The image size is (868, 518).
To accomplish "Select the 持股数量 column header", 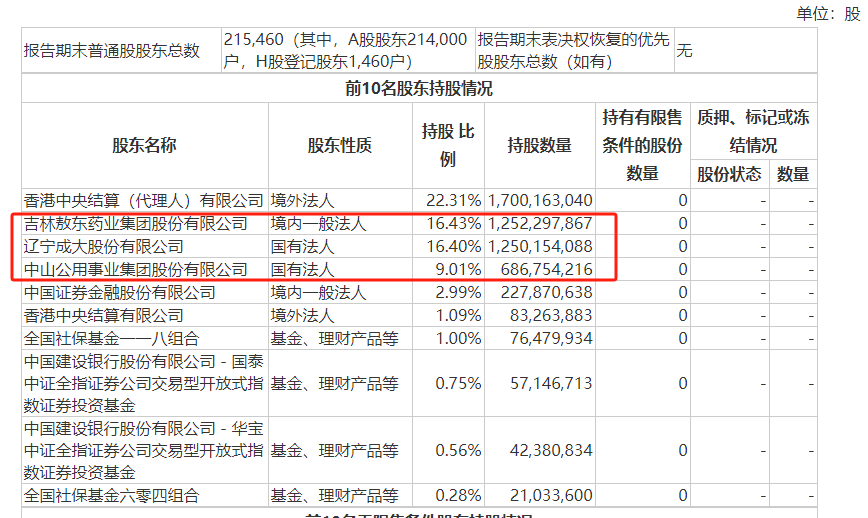I will (x=540, y=146).
